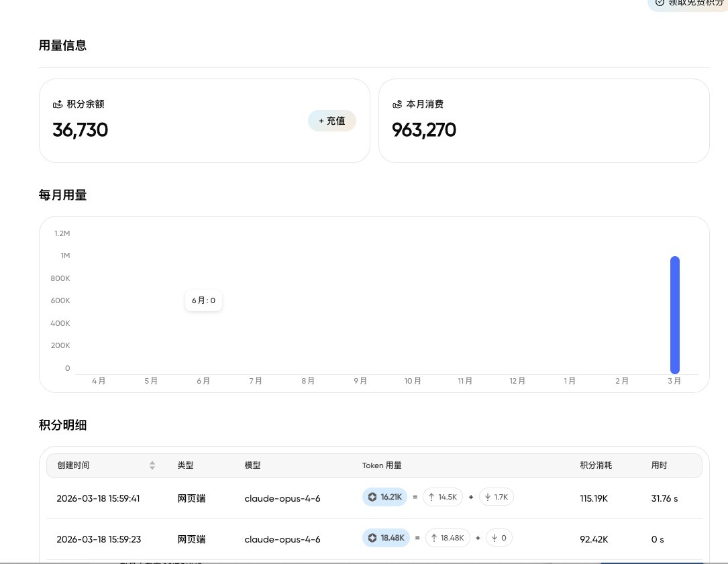Click the 0 s duration value

[658, 539]
